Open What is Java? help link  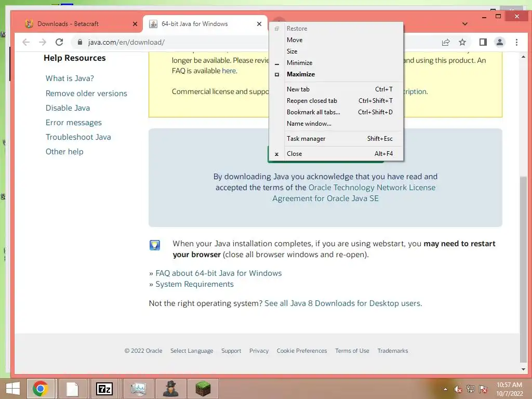pos(70,78)
